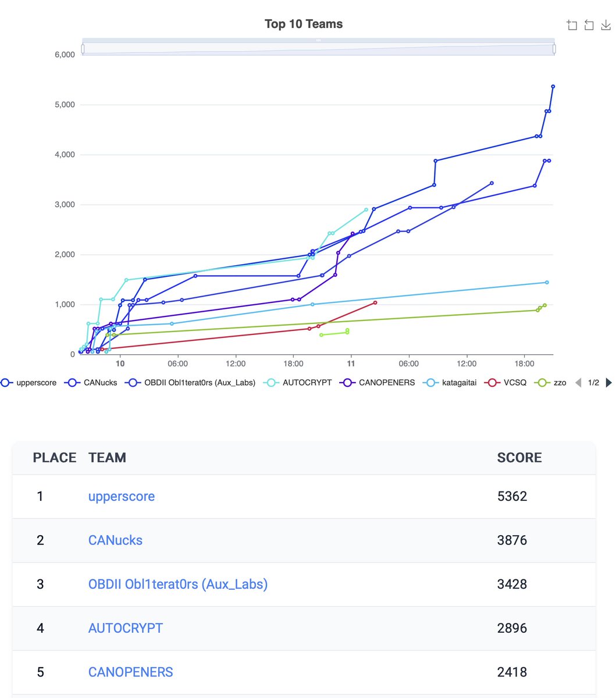The height and width of the screenshot is (698, 616).
Task: Hide OBDII Obl1terat0rs (Aux_Labs) legend series
Action: tap(191, 383)
